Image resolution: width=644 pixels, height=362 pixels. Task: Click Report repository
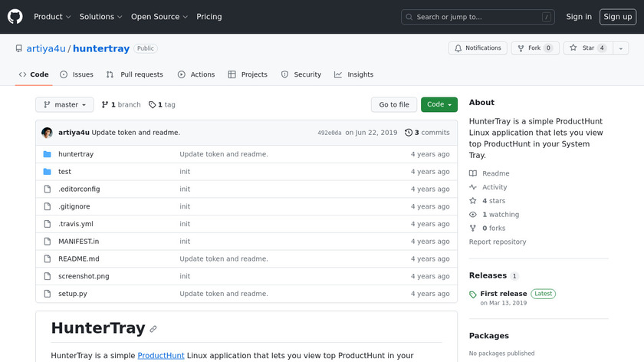498,242
